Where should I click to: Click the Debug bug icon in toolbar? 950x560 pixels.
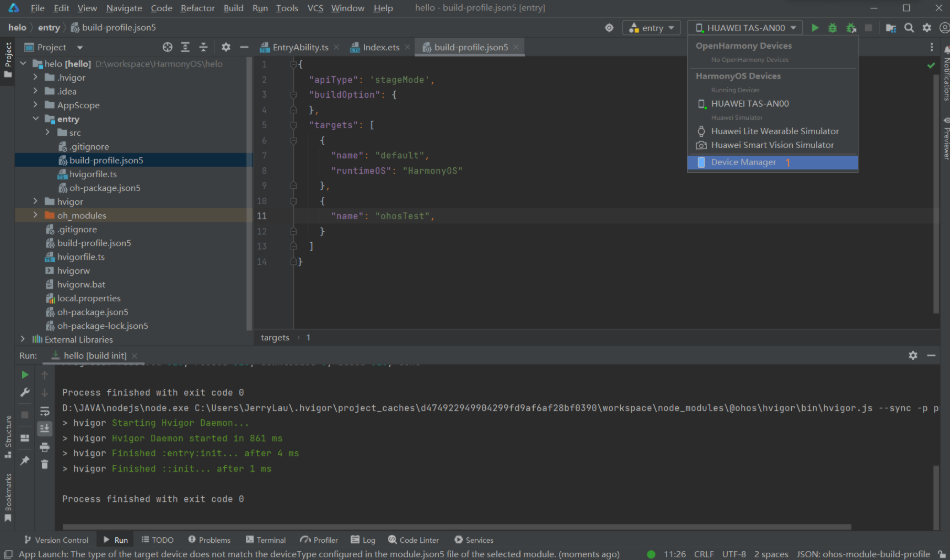pos(832,28)
